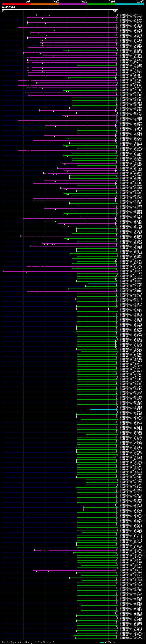Open the UniRef100_C6TI81 hit label
The height and width of the screenshot is (644, 146).
click(x=131, y=25)
